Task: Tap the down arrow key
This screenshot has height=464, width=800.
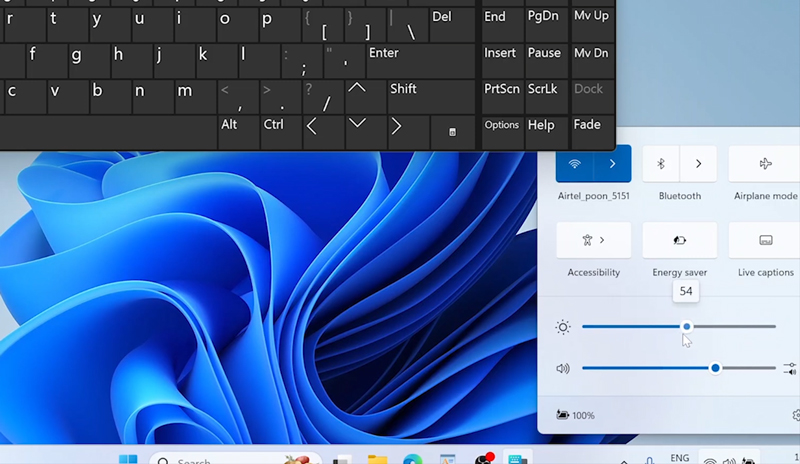Action: [366, 132]
